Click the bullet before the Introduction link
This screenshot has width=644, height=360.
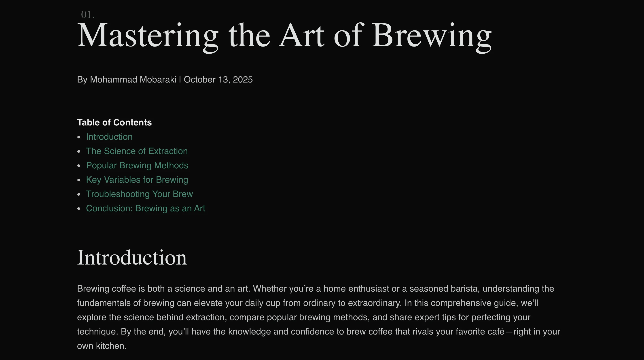pyautogui.click(x=79, y=137)
